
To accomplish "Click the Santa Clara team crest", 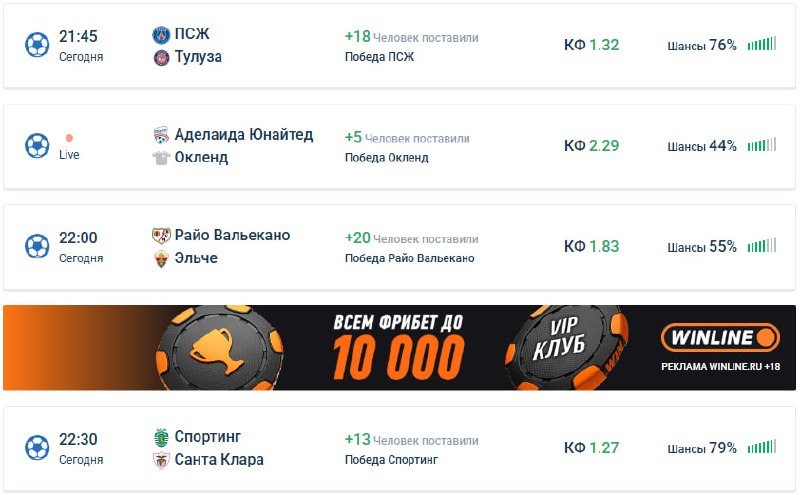I will click(161, 460).
